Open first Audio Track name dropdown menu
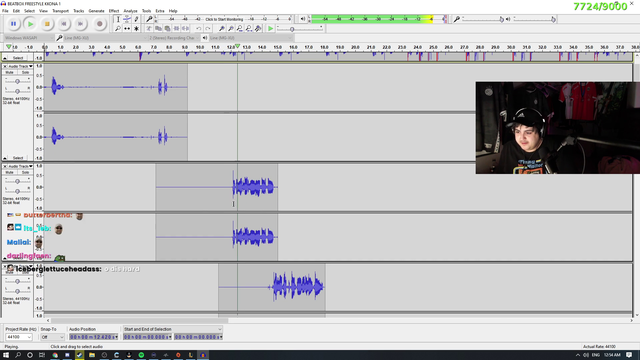Viewport: 640px width, 360px height. click(x=21, y=66)
